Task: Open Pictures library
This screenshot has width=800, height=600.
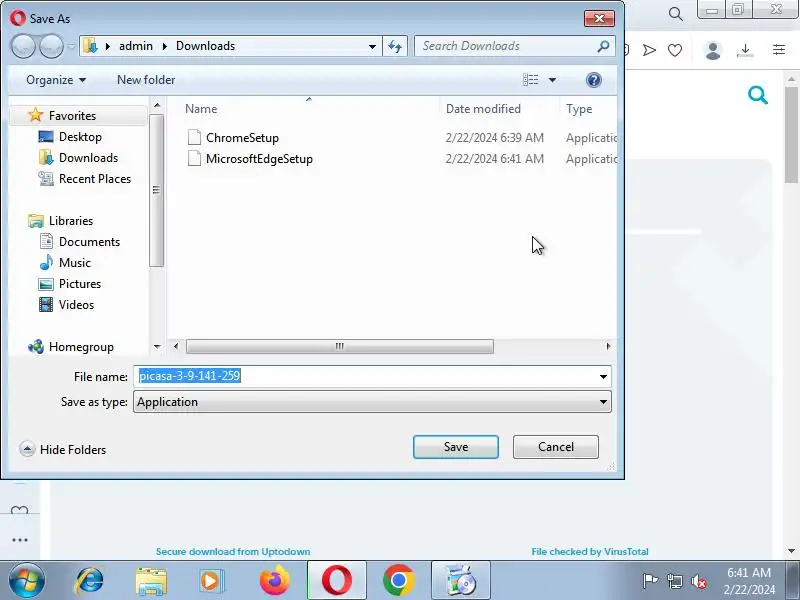Action: pyautogui.click(x=80, y=283)
